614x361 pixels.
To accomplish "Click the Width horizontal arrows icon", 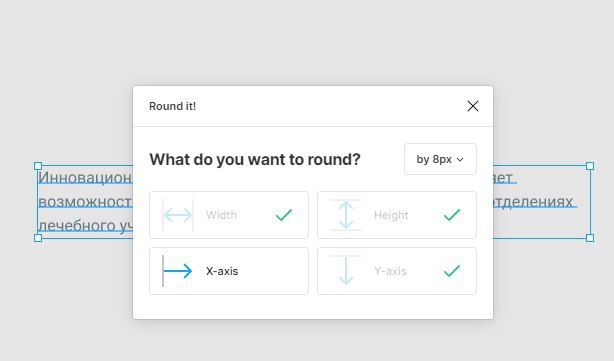I will pos(177,215).
